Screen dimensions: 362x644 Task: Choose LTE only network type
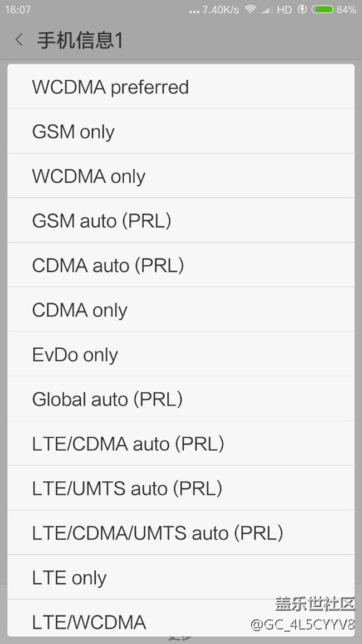69,577
